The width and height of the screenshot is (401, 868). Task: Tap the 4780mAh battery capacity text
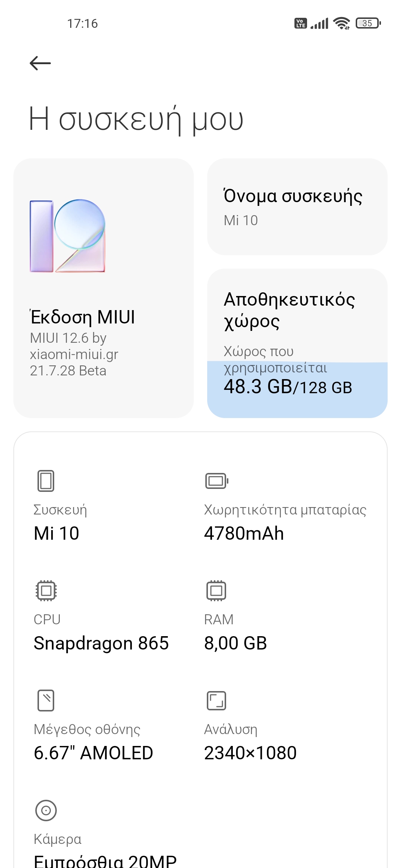[x=244, y=533]
